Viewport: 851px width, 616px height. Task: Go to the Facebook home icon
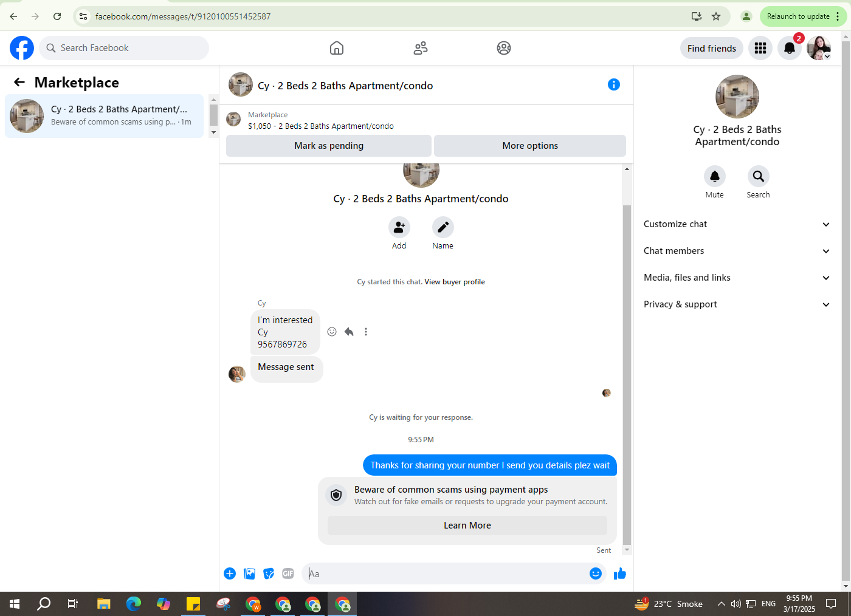[x=337, y=48]
